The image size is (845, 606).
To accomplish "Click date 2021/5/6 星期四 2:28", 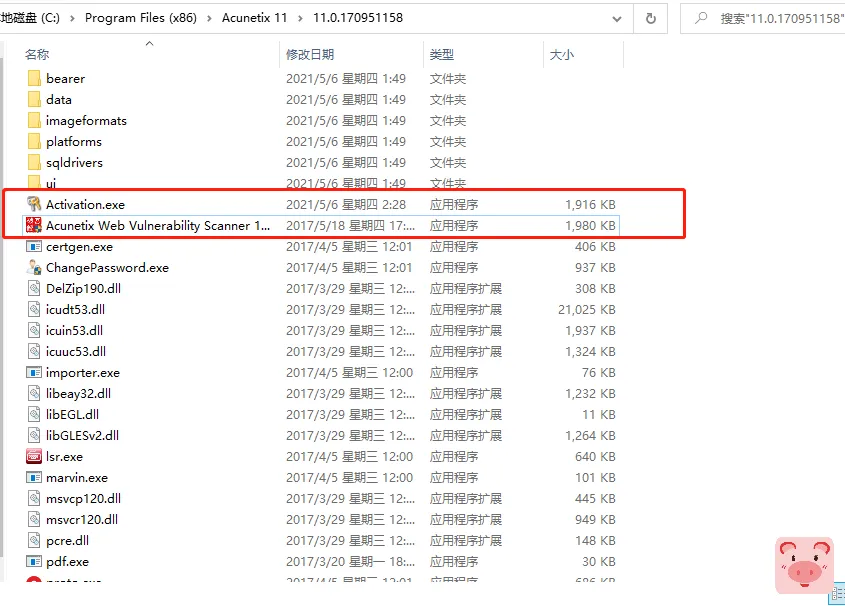I will (345, 205).
